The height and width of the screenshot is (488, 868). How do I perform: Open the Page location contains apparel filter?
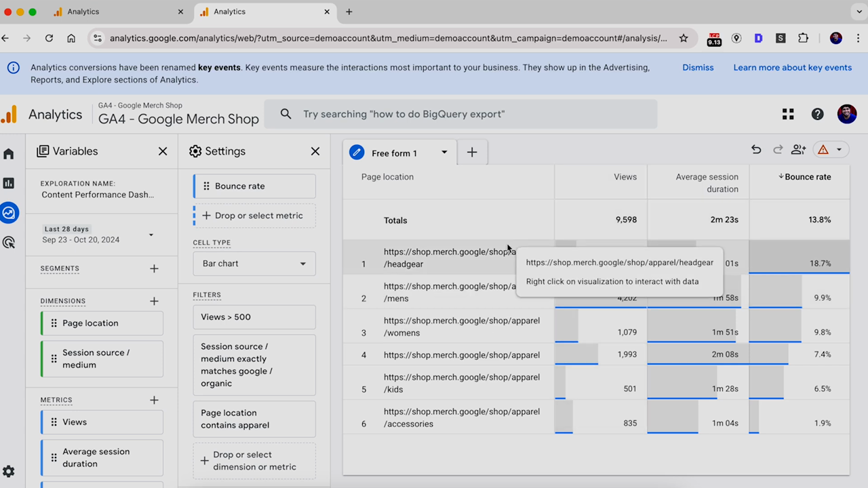pyautogui.click(x=254, y=419)
